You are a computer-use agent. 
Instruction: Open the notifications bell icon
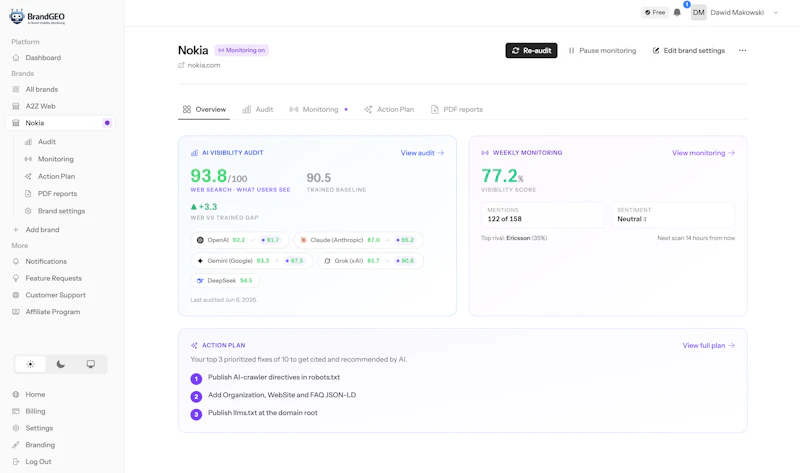click(x=677, y=12)
